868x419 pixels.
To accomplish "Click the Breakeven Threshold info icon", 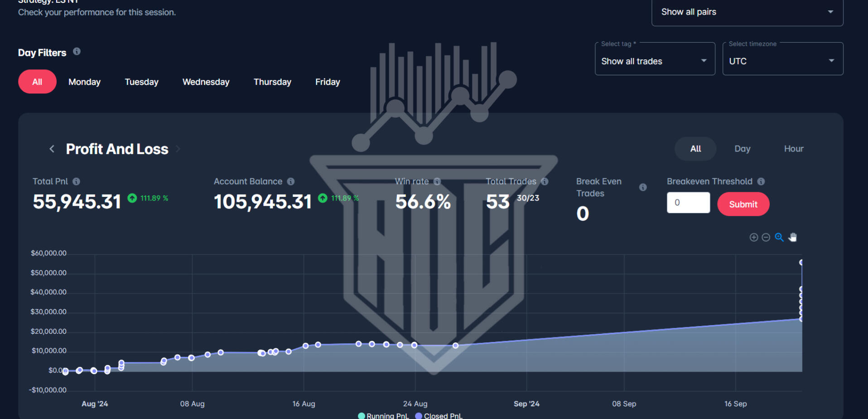I will 761,181.
